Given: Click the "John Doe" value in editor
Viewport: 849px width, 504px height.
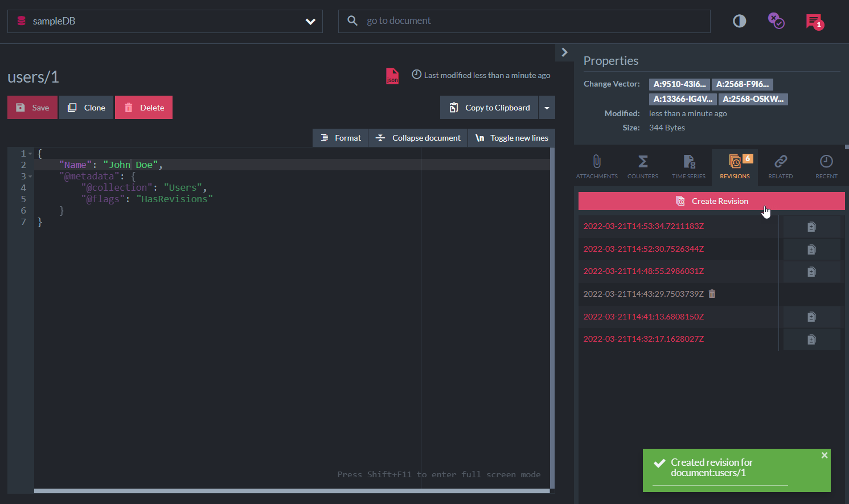Looking at the screenshot, I should (130, 165).
